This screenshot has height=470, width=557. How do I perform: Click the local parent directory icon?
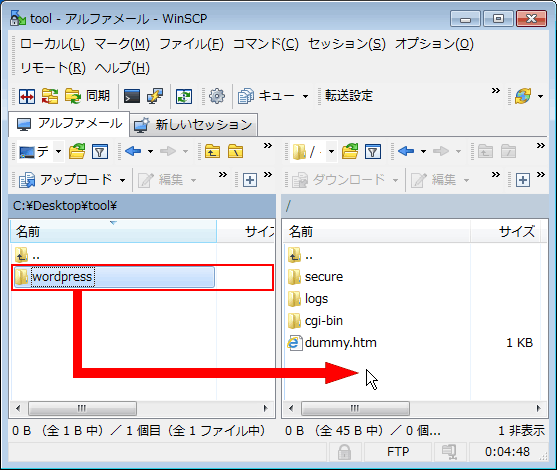click(x=212, y=152)
